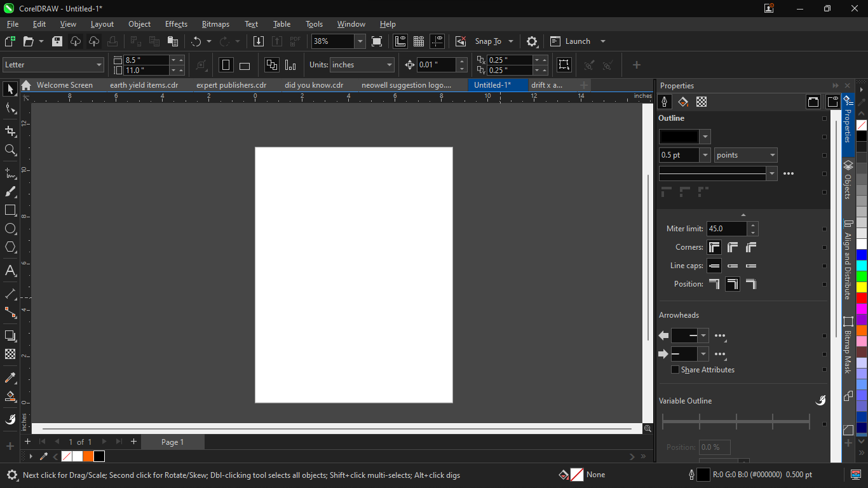Add a new page with the plus button

click(x=27, y=441)
